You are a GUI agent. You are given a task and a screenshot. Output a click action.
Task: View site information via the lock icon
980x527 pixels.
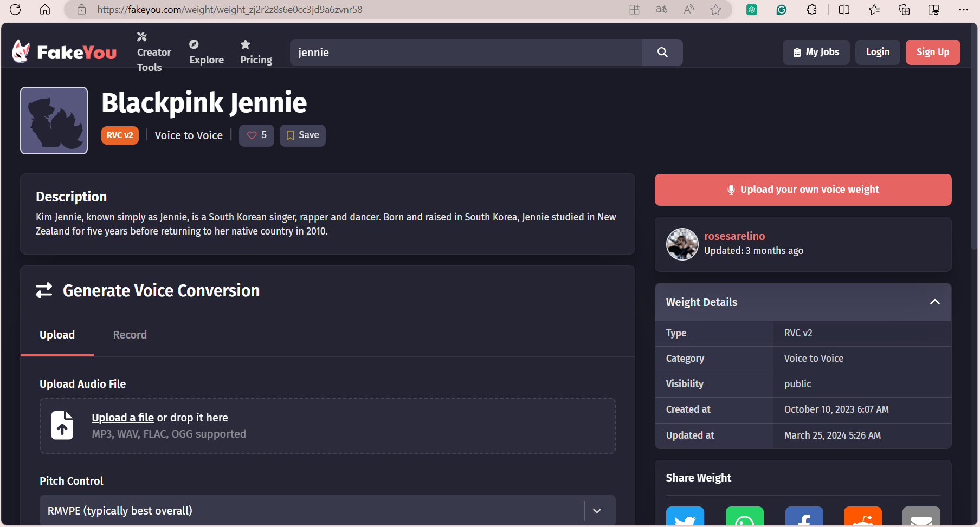pos(81,9)
